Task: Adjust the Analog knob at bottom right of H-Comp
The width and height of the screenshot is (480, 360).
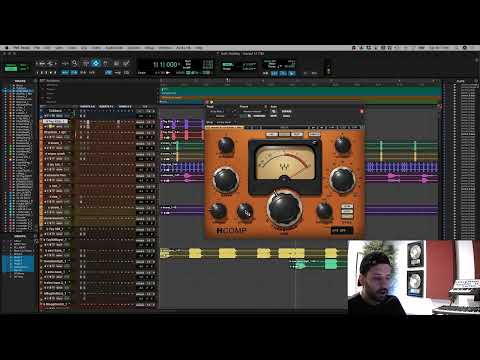Action: pyautogui.click(x=324, y=210)
